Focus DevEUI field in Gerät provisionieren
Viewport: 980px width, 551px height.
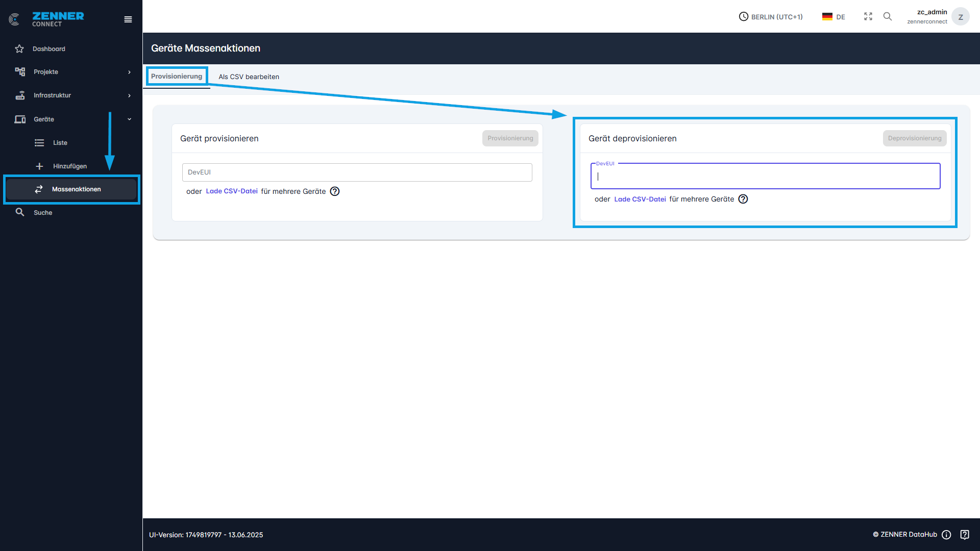[x=357, y=172]
